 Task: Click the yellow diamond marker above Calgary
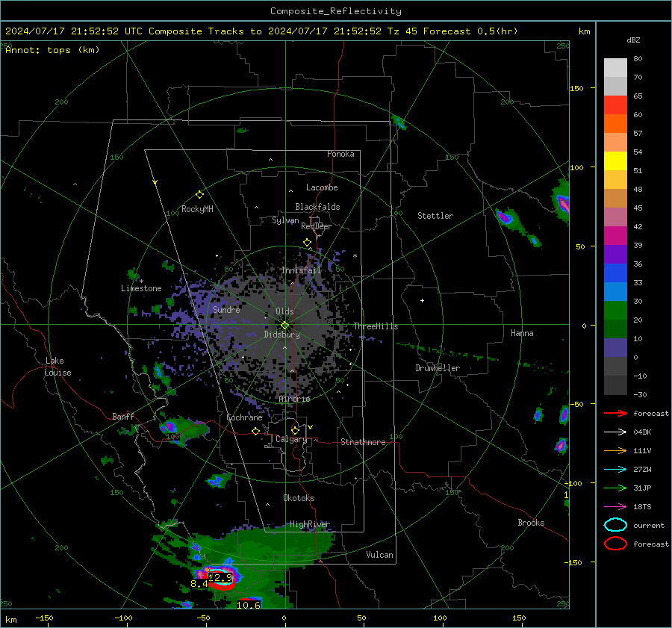pos(295,430)
